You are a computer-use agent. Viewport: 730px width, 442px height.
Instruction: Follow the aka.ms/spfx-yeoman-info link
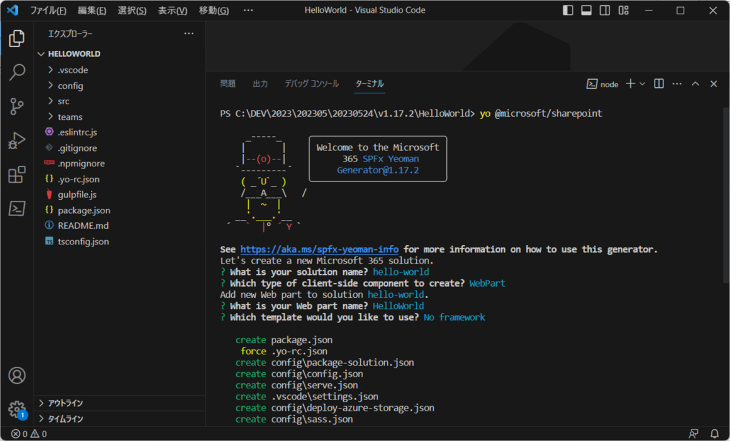coord(319,250)
